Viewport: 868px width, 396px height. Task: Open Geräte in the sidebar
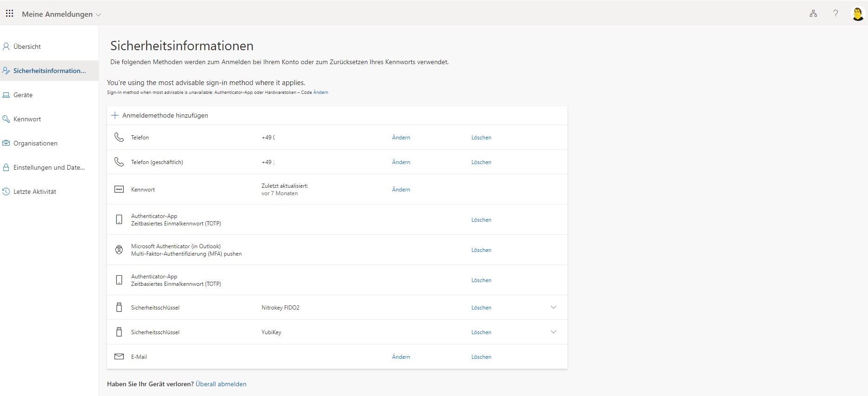coord(23,95)
